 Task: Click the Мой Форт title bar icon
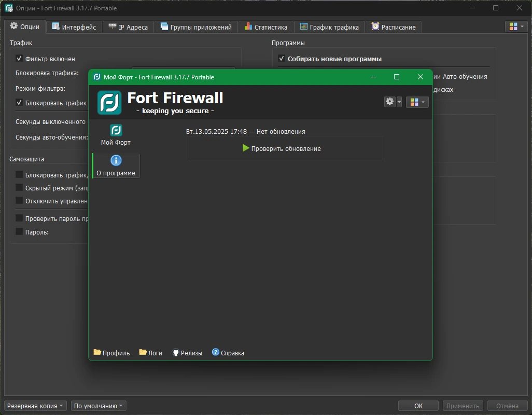point(96,77)
